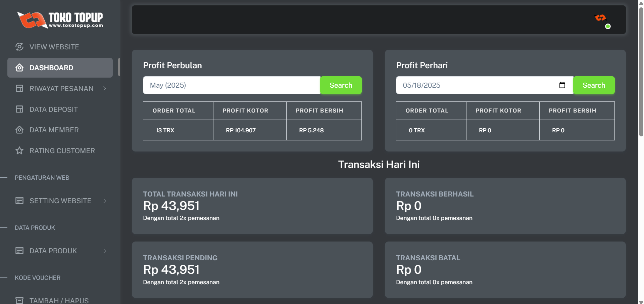Click the RP 5.248 profit bersih value
Screen dimensions: 644x304
(311, 130)
